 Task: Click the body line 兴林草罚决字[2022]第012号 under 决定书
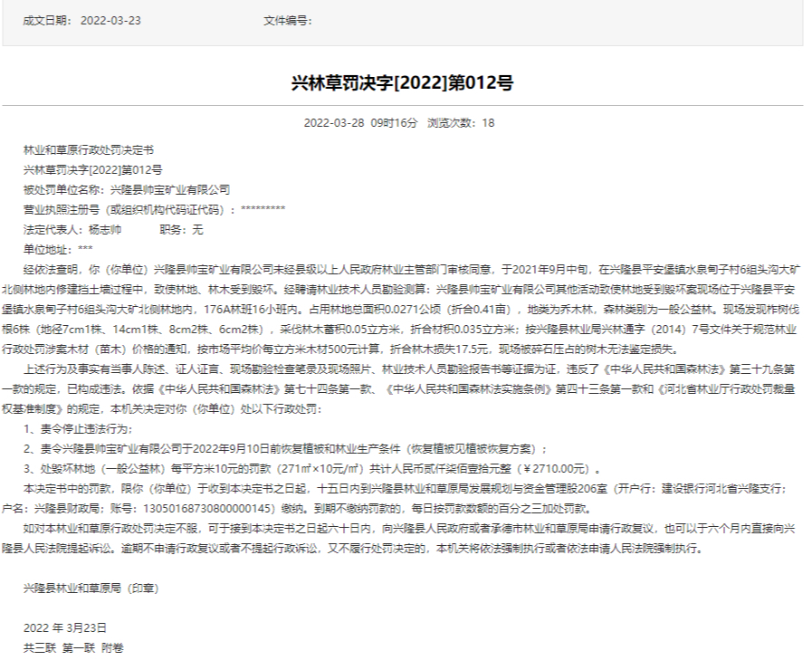(x=92, y=170)
